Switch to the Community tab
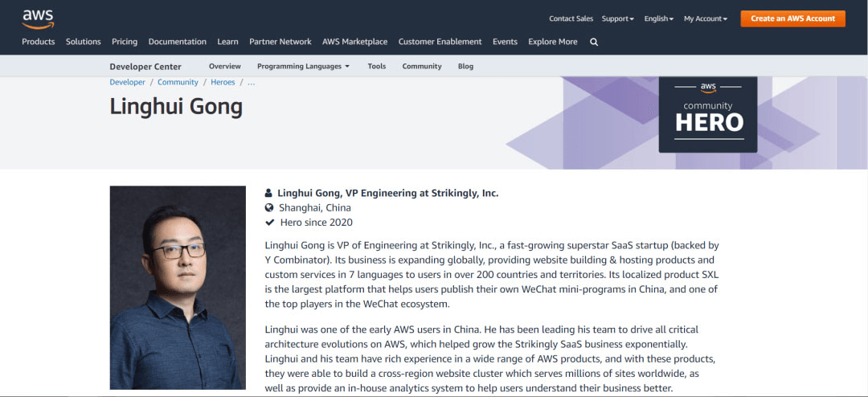The image size is (868, 397). pyautogui.click(x=422, y=66)
